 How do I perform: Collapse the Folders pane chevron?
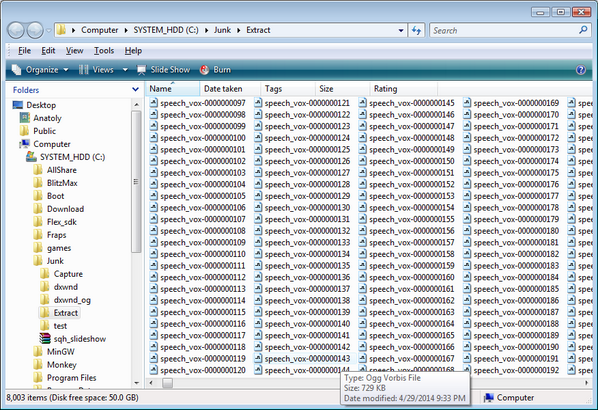[x=135, y=90]
